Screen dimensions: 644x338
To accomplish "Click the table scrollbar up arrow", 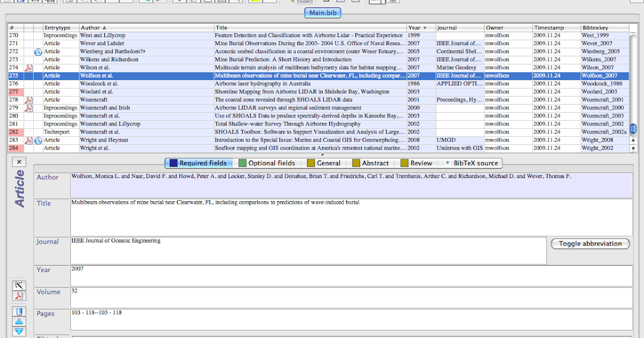I will point(633,139).
